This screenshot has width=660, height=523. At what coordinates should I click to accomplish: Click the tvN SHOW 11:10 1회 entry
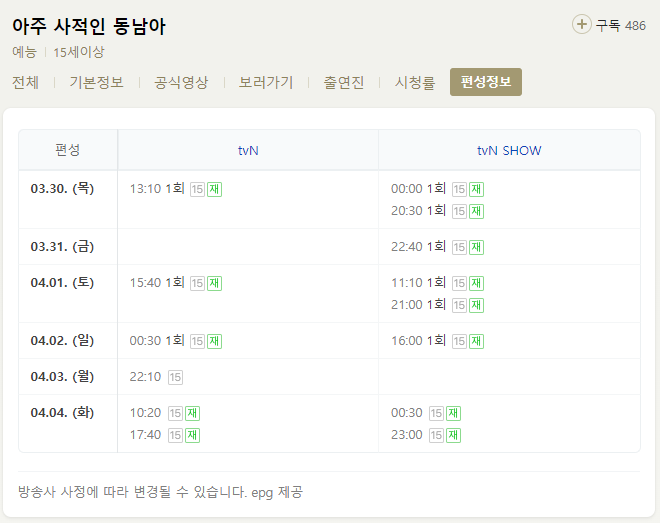(x=437, y=283)
